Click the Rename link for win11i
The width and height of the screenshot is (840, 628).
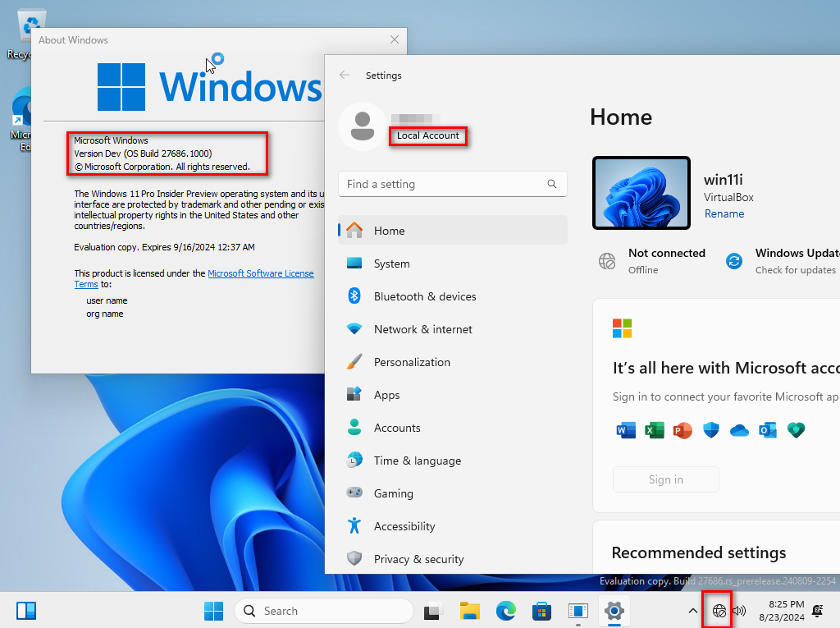click(x=724, y=213)
